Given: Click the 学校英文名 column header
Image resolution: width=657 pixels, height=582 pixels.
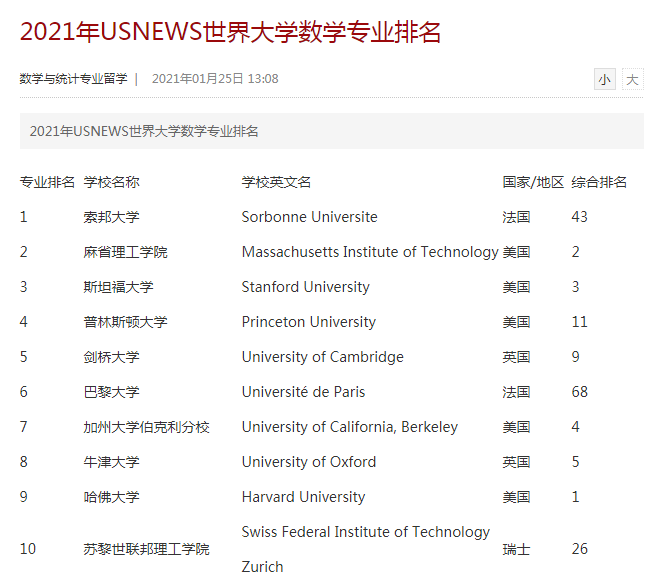Looking at the screenshot, I should pos(276,182).
